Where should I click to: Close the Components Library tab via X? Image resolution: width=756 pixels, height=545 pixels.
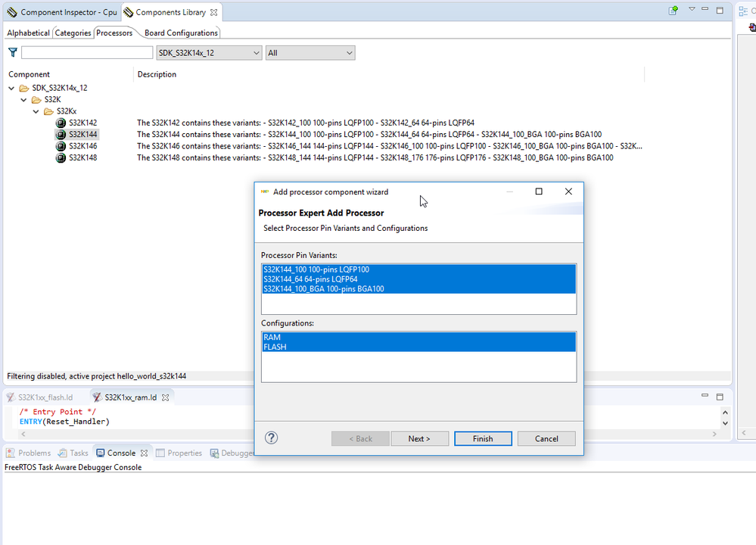click(x=214, y=13)
